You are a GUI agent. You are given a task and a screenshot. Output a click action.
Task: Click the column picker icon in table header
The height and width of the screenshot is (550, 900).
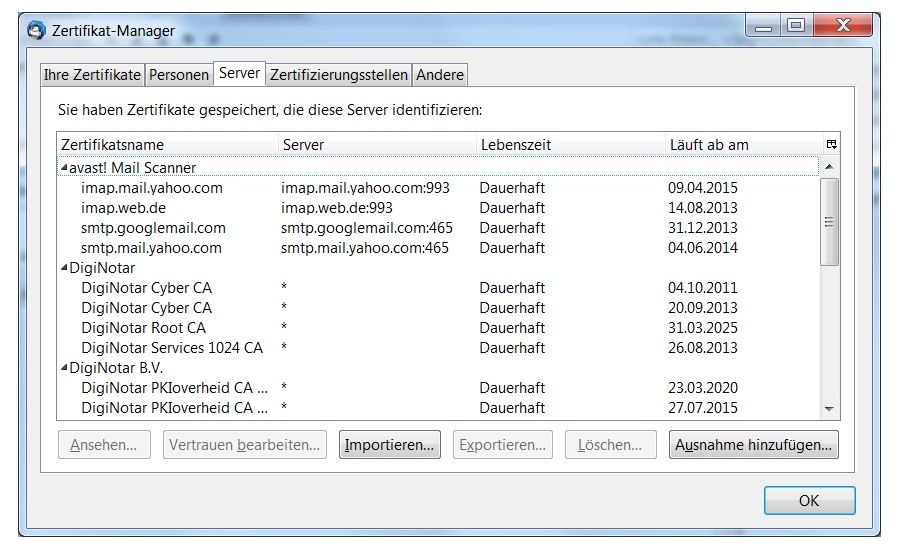coord(831,145)
